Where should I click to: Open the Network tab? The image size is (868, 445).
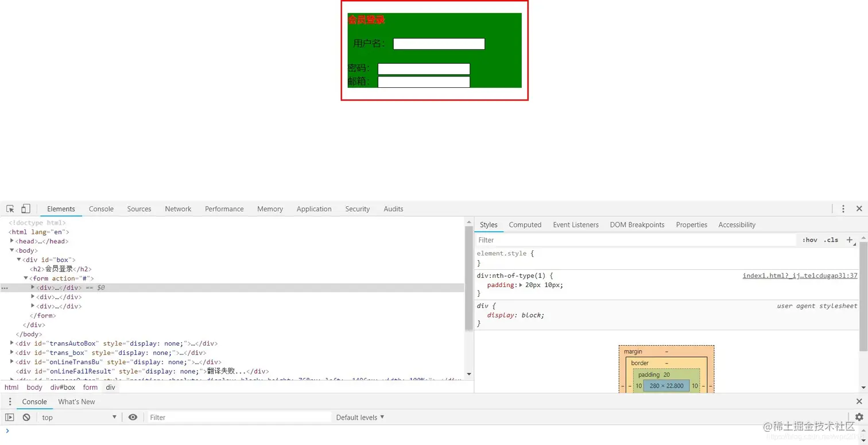coord(178,209)
